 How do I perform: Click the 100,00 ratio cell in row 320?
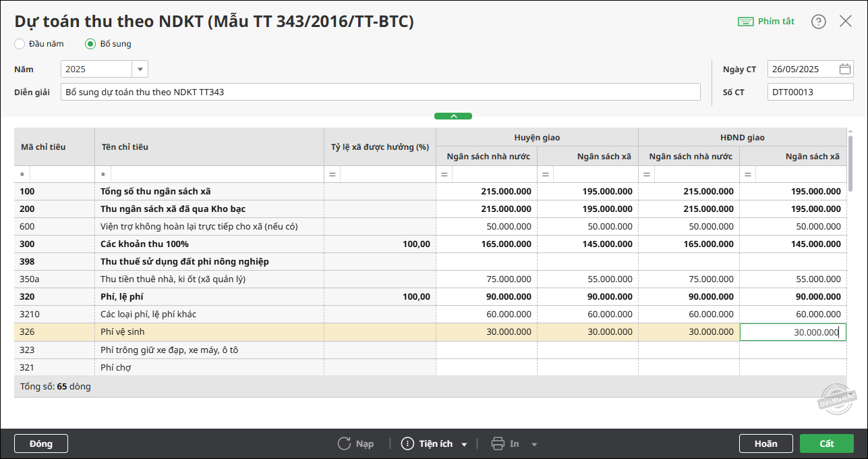pos(380,297)
